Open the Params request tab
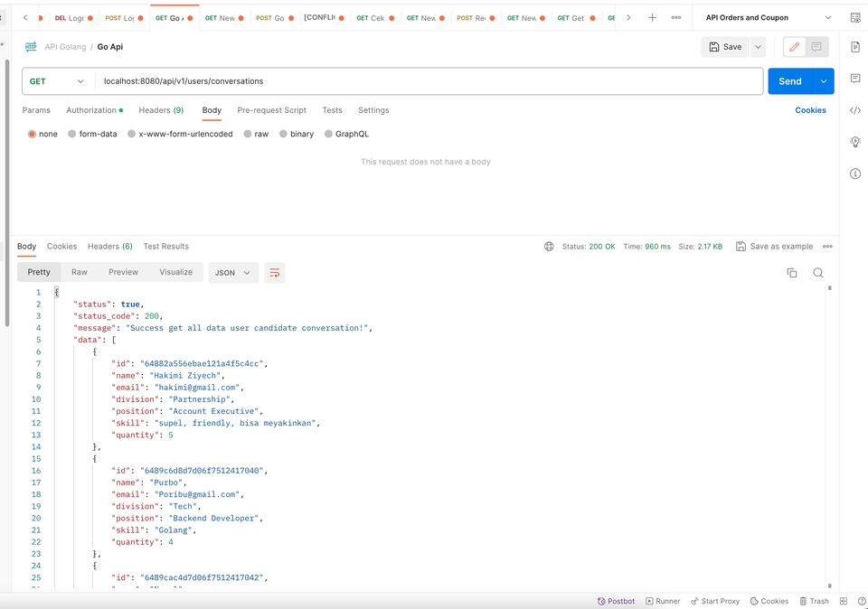 (x=36, y=110)
